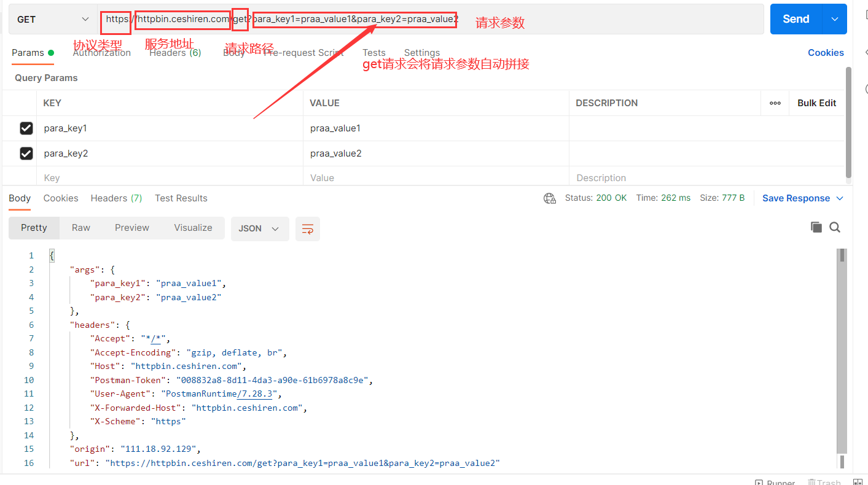Click the "User-Agent" PostmanRuntime line
Screen dimensions: 868x485
tap(186, 394)
